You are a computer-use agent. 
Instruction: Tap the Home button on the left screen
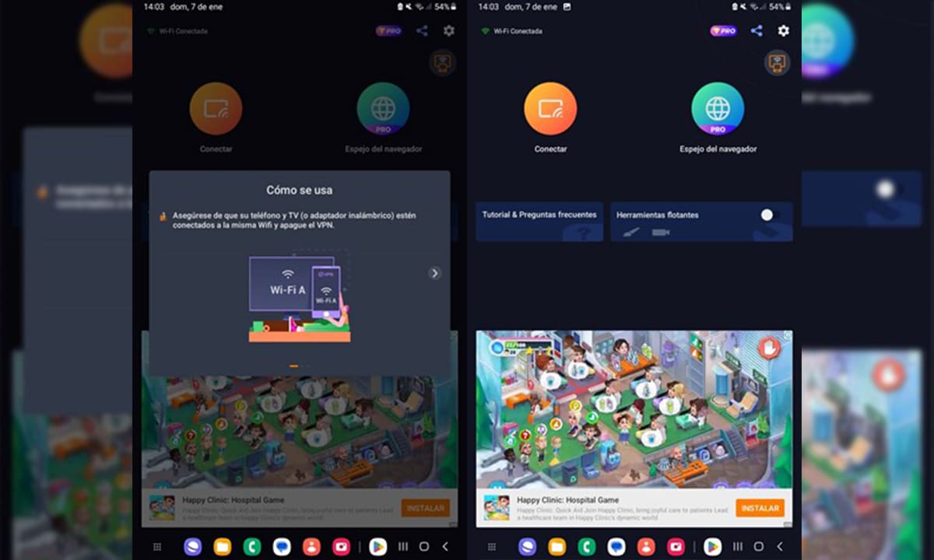(424, 547)
